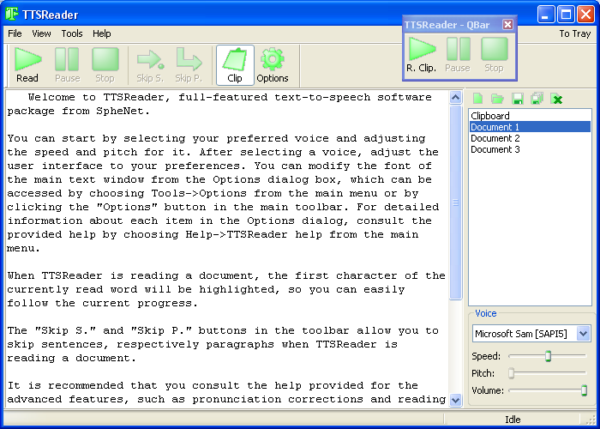Click the Speed slider thumb
Viewport: 600px width, 429px height.
coord(548,356)
